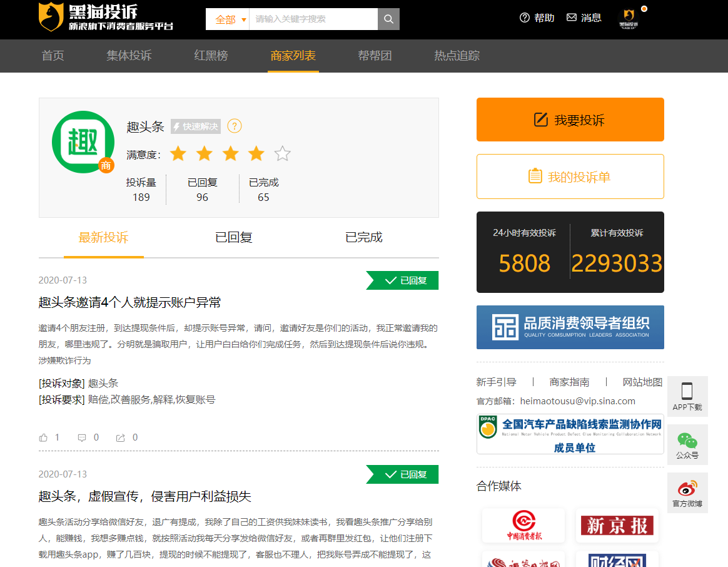Switch to the 已完成 tab
This screenshot has height=567, width=728.
[x=364, y=238]
